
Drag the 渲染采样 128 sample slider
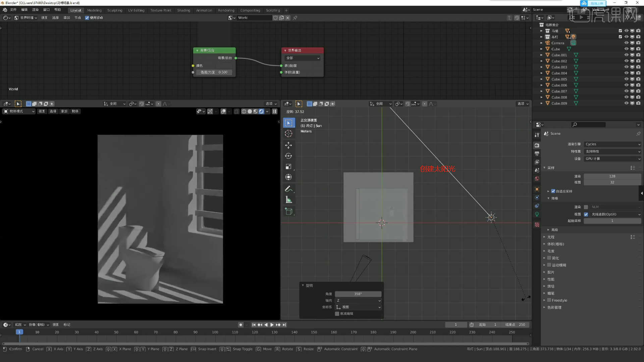click(612, 176)
